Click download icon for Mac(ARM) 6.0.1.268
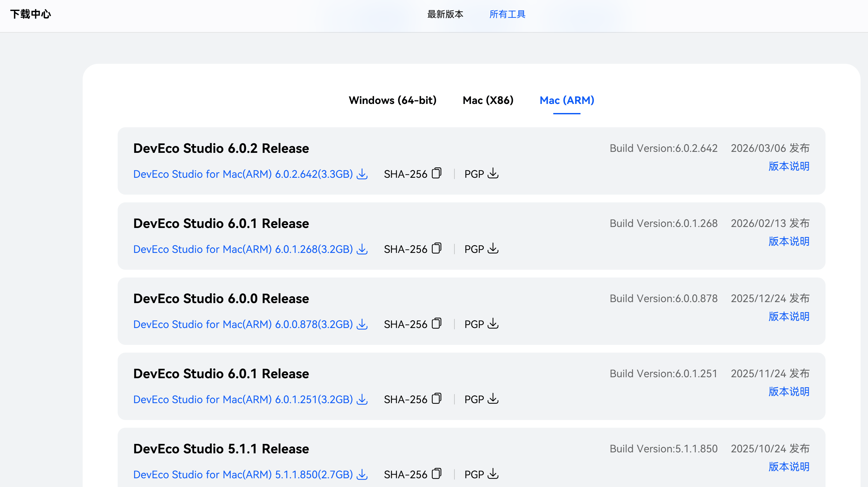Viewport: 868px width, 487px height. tap(362, 249)
